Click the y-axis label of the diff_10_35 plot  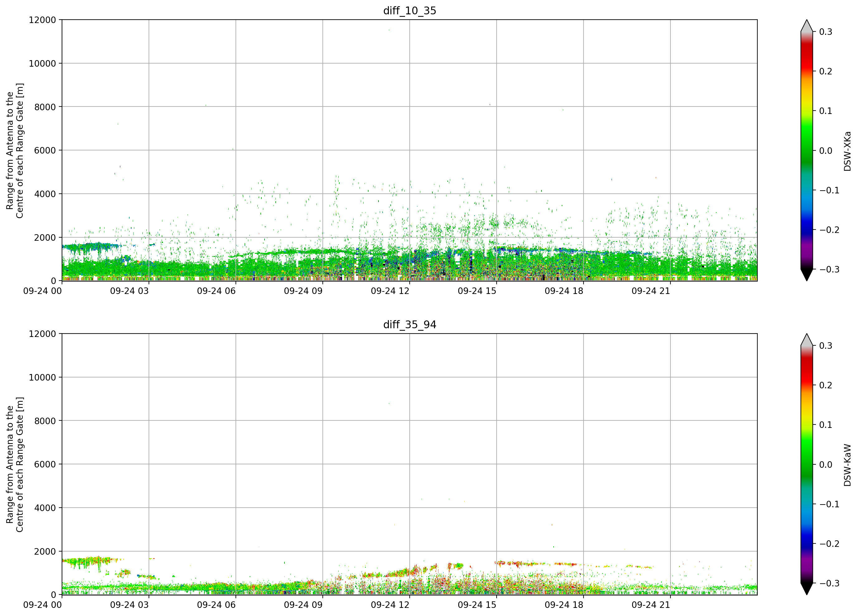click(15, 150)
